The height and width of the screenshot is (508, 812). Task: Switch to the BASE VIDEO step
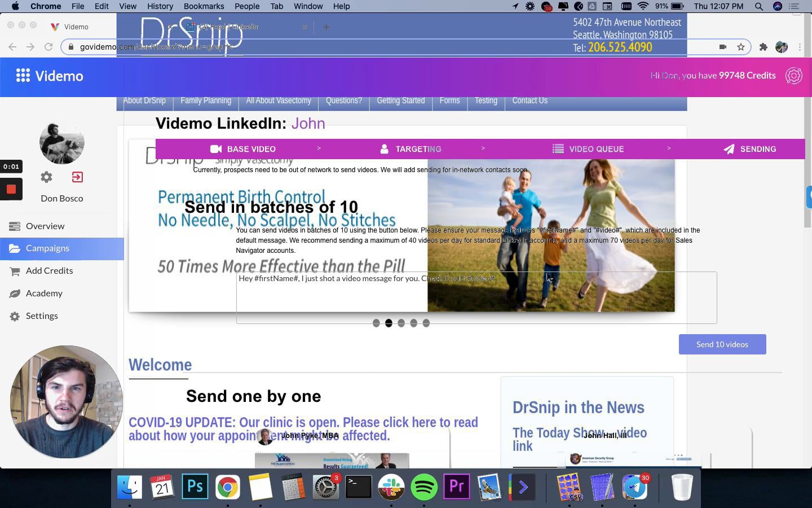(243, 149)
